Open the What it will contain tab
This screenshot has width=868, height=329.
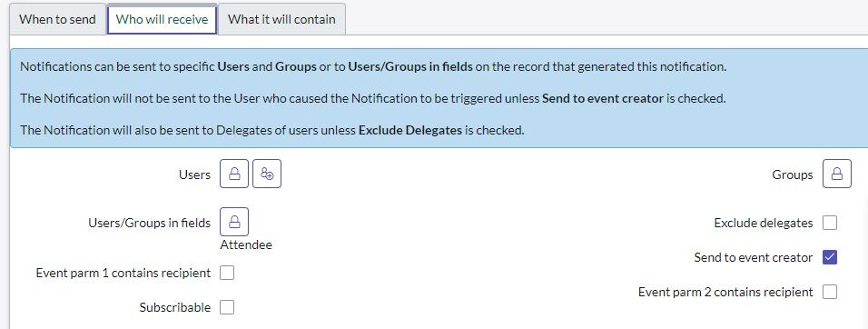coord(281,19)
